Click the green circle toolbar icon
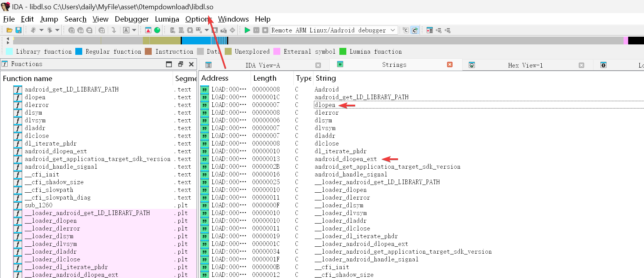This screenshot has height=278, width=644. click(157, 30)
